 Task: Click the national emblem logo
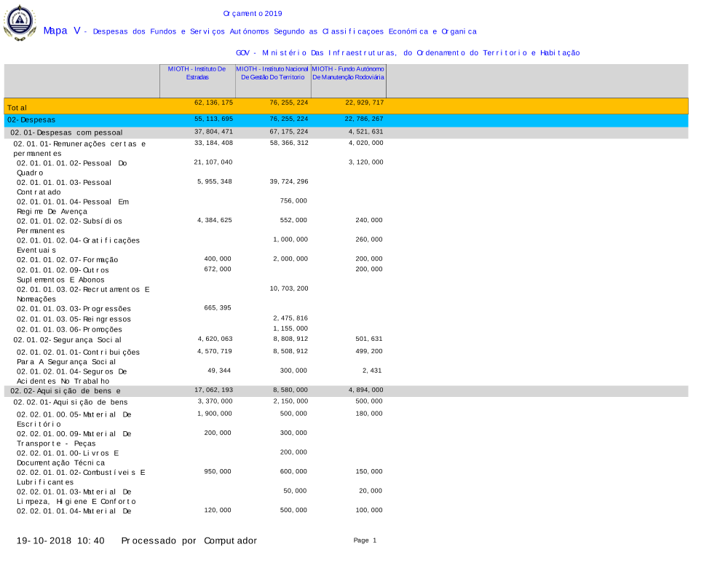click(x=20, y=23)
